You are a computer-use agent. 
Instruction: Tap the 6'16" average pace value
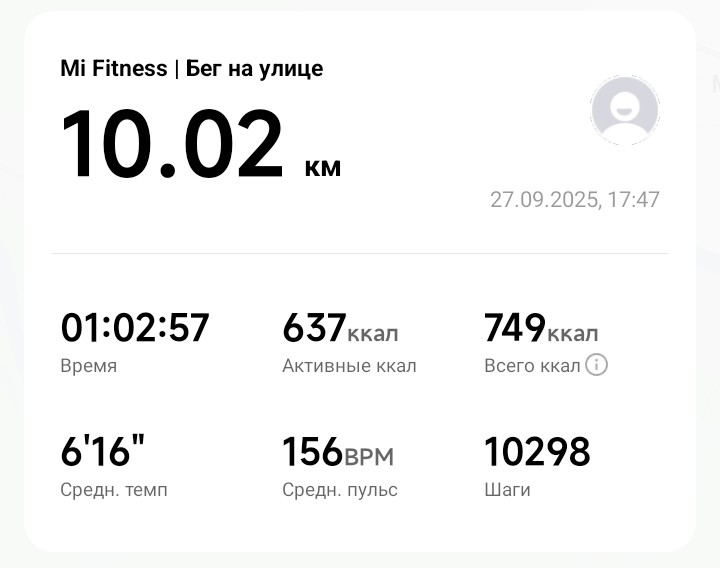pyautogui.click(x=103, y=452)
